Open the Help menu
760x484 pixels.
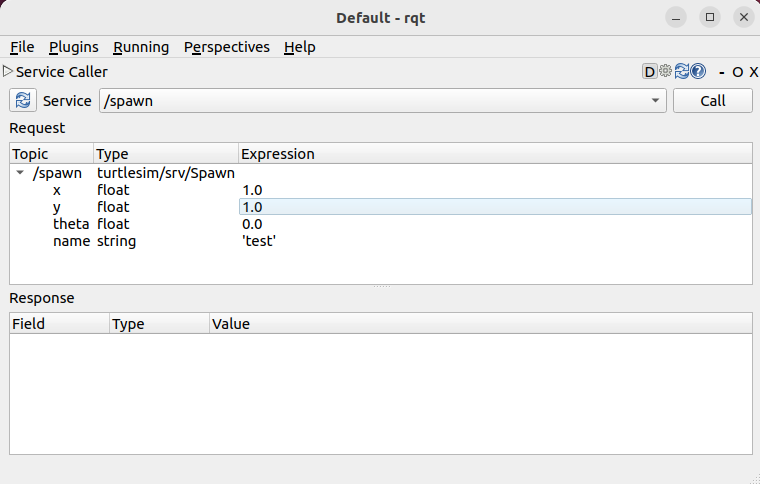click(x=300, y=47)
